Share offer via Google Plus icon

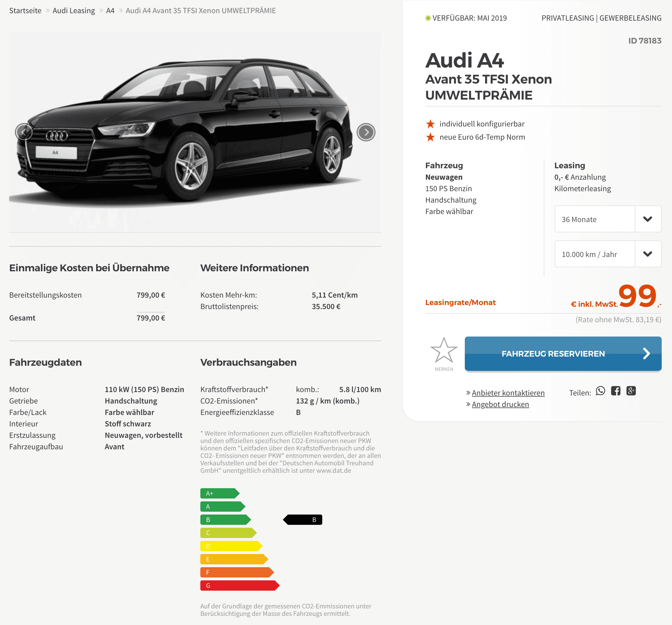(x=631, y=391)
